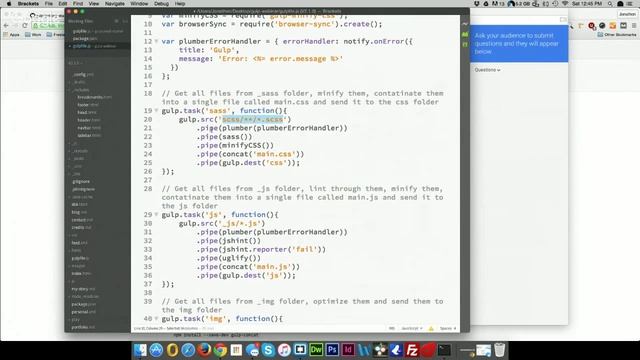Click the warning triangle icon in status bar
The height and width of the screenshot is (360, 640).
point(431,328)
